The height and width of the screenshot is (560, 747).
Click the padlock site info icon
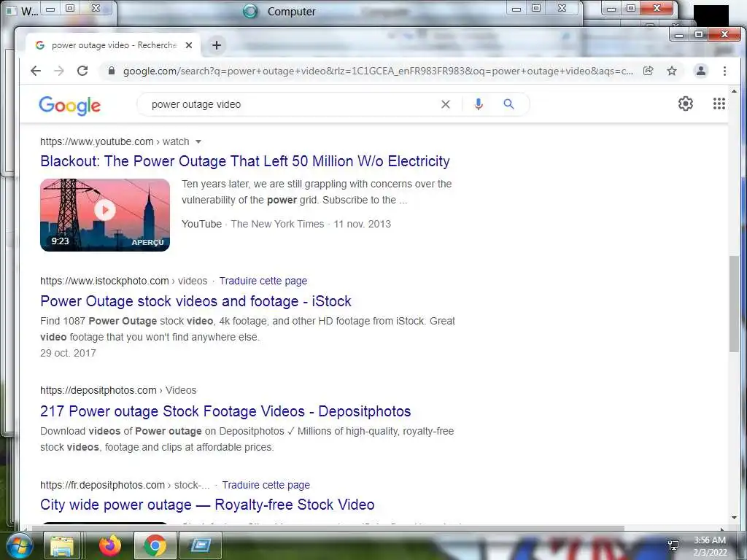click(112, 71)
